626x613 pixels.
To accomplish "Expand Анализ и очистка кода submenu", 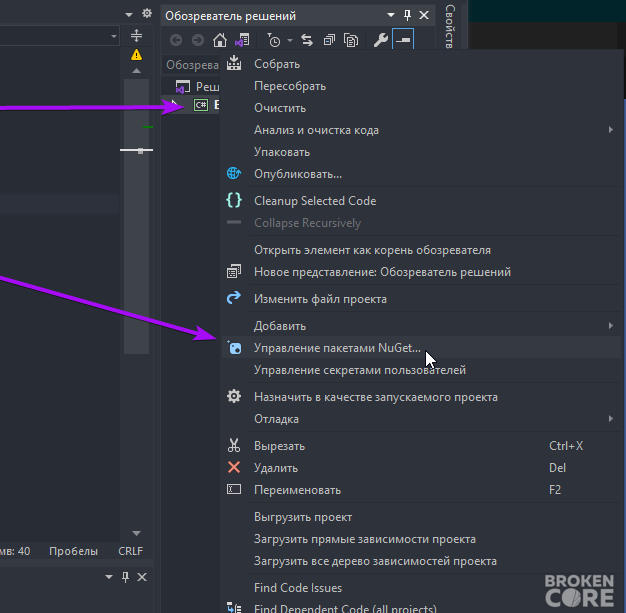I will (420, 130).
